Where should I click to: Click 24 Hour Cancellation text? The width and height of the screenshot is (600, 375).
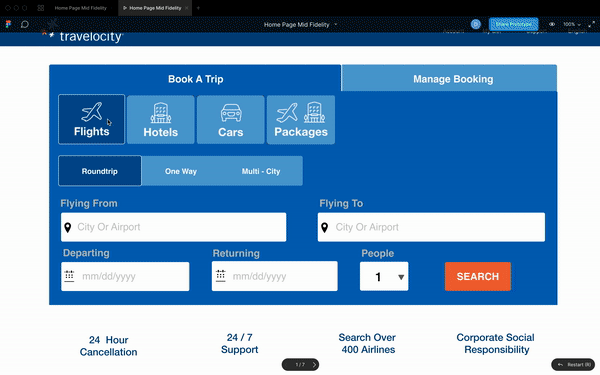point(108,346)
